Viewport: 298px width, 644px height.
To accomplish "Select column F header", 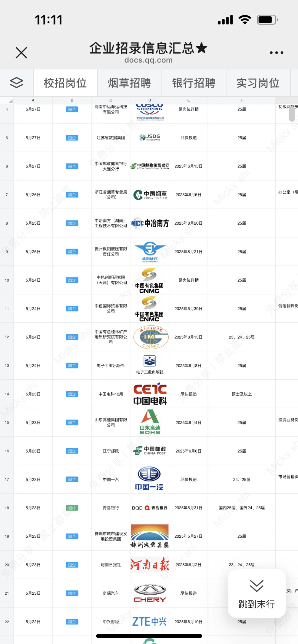I will [242, 100].
